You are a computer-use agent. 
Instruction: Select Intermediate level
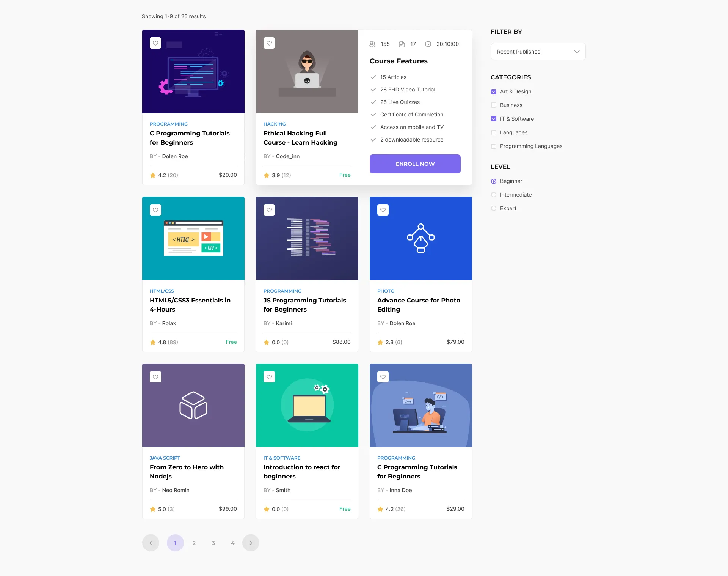click(x=494, y=195)
